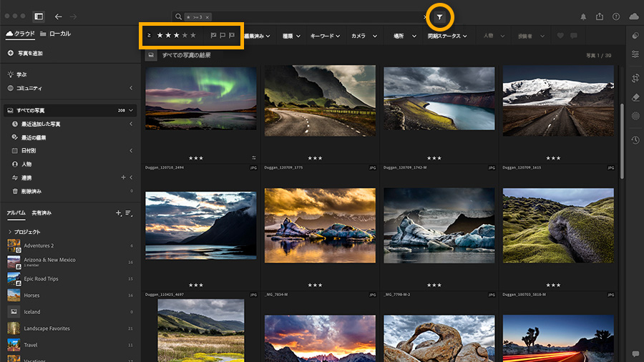Screen dimensions: 644x362
Task: Collapse すべての写真 chevron
Action: pos(131,110)
